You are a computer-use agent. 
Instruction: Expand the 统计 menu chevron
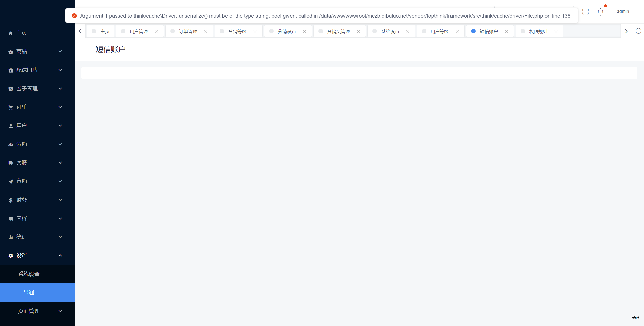(60, 237)
